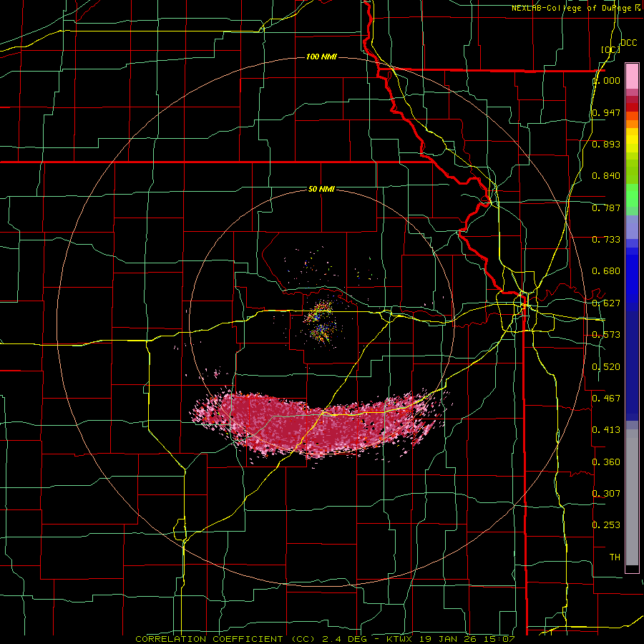
Task: Click the 0.253 scale value
Action: pos(606,525)
